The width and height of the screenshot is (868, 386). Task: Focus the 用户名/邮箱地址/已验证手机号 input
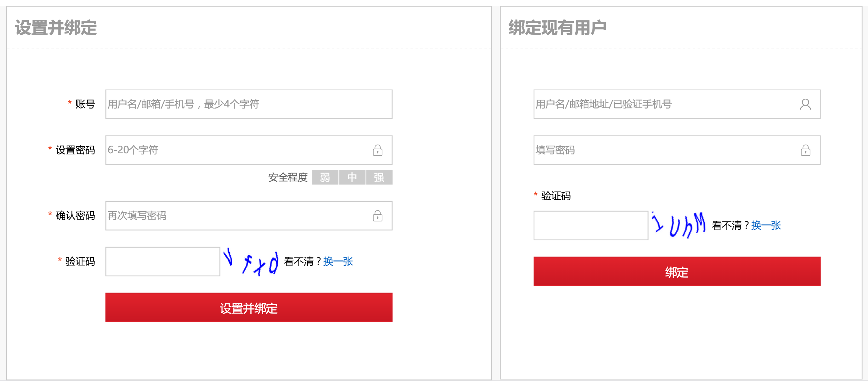click(x=677, y=104)
